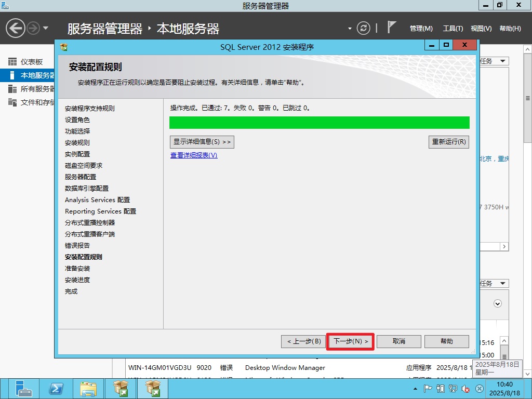This screenshot has width=532, height=399.
Task: Click Server Manager main vertical scrollbar
Action: point(527,98)
